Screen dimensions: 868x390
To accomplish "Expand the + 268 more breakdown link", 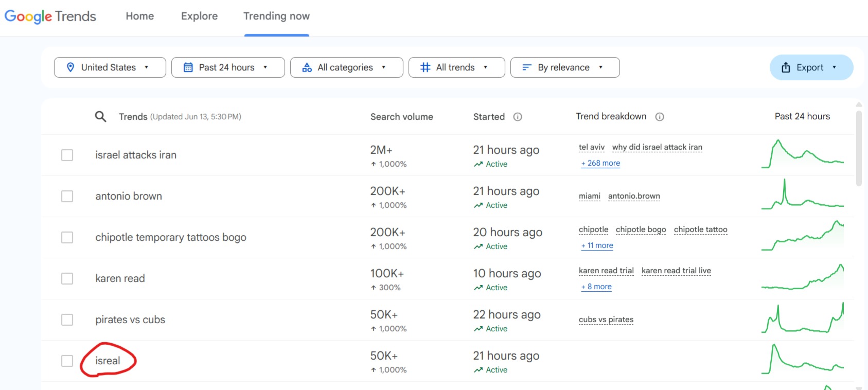I will click(x=600, y=163).
